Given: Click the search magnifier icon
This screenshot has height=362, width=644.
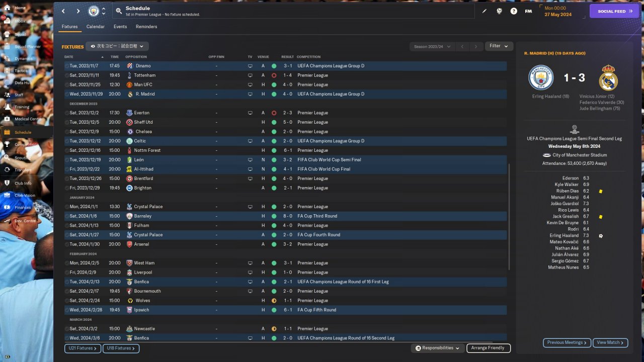Looking at the screenshot, I should [x=119, y=11].
